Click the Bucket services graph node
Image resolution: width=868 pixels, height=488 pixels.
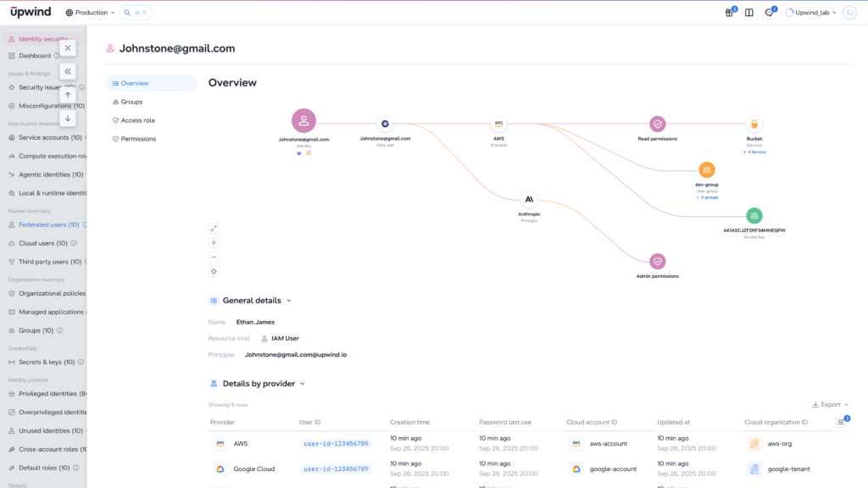click(x=754, y=124)
